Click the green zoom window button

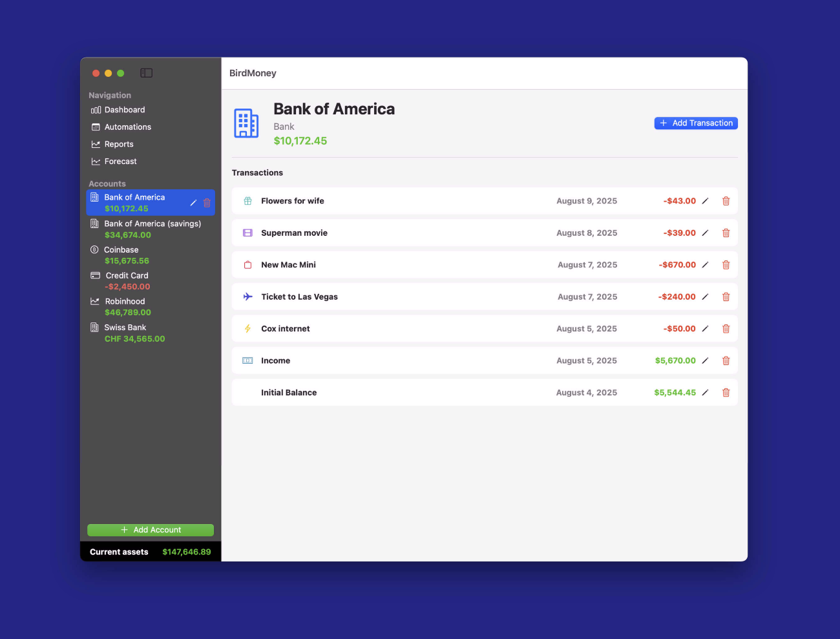tap(120, 73)
